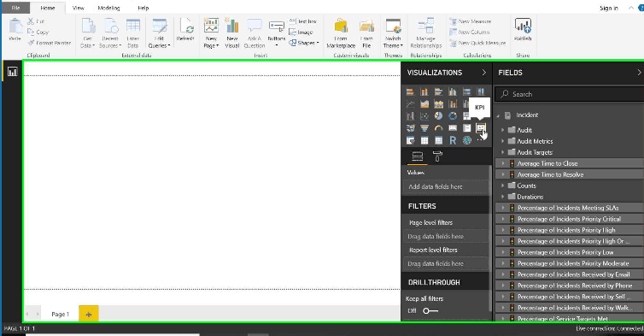Select the Donut chart visual
Screen dimensions: 644x336
point(453,116)
